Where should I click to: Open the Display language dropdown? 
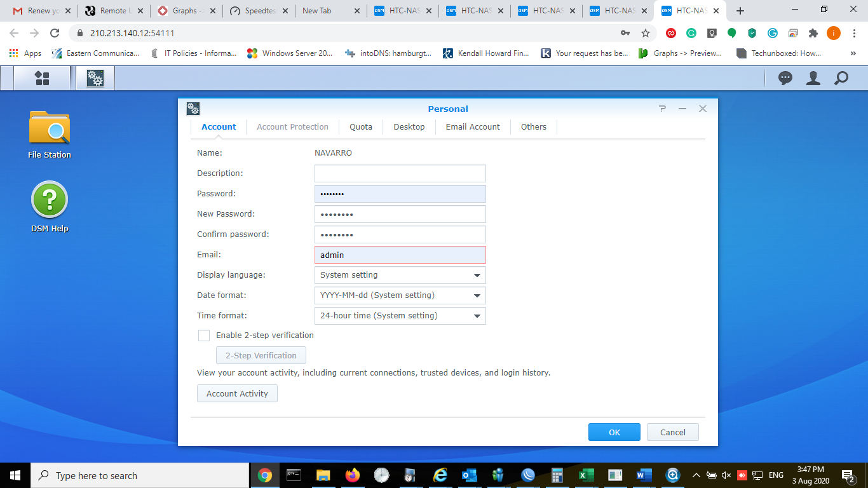point(400,275)
